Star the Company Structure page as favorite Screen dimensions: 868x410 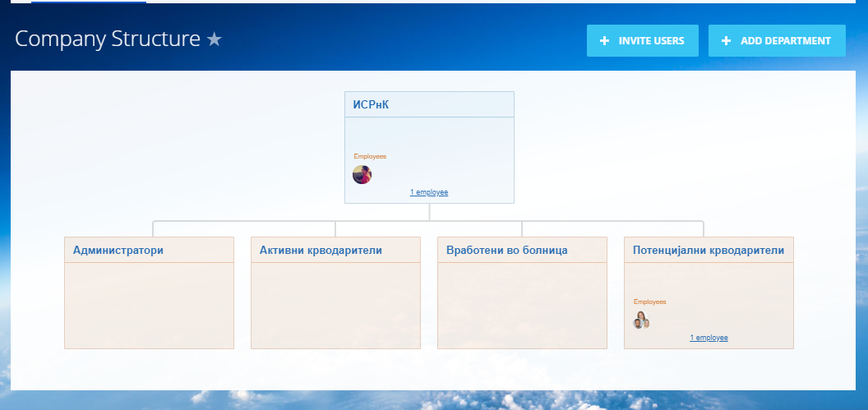(215, 39)
